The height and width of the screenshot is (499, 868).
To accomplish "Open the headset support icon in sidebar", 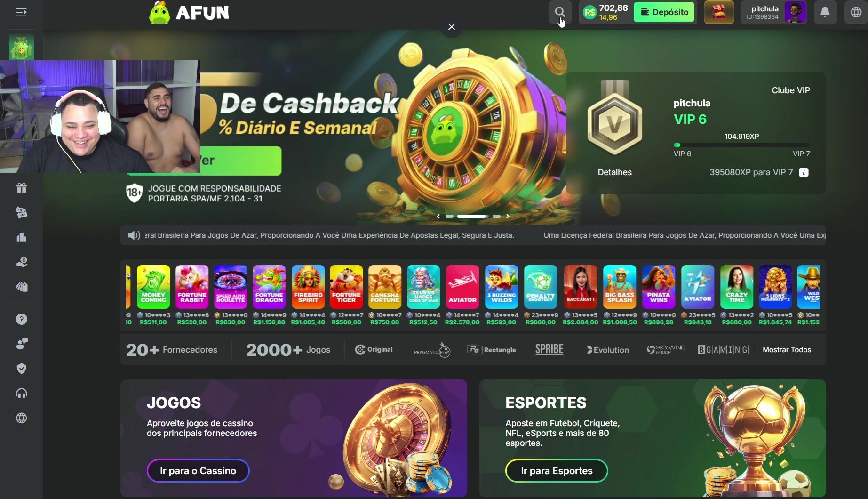I will tap(22, 393).
